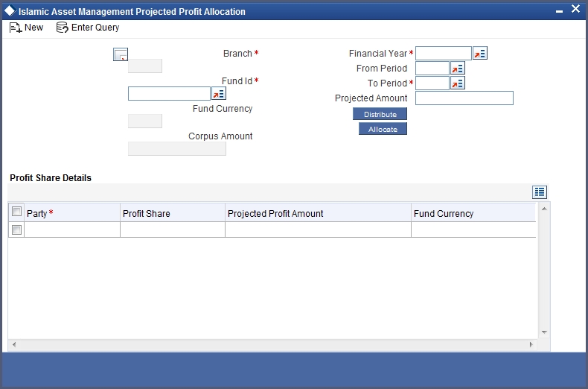This screenshot has height=389, width=588.
Task: Click Enter Query in the toolbar
Action: (x=88, y=28)
